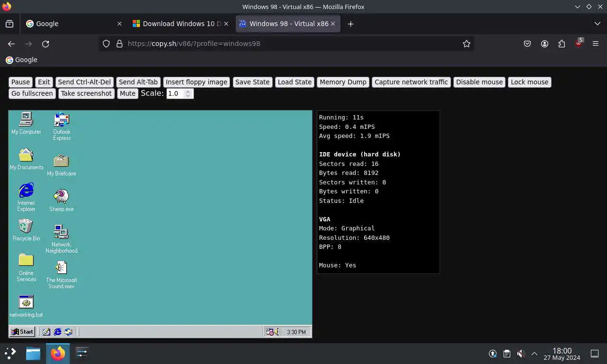Open the Firefox account icon
Viewport: 607px width, 364px height.
(544, 44)
